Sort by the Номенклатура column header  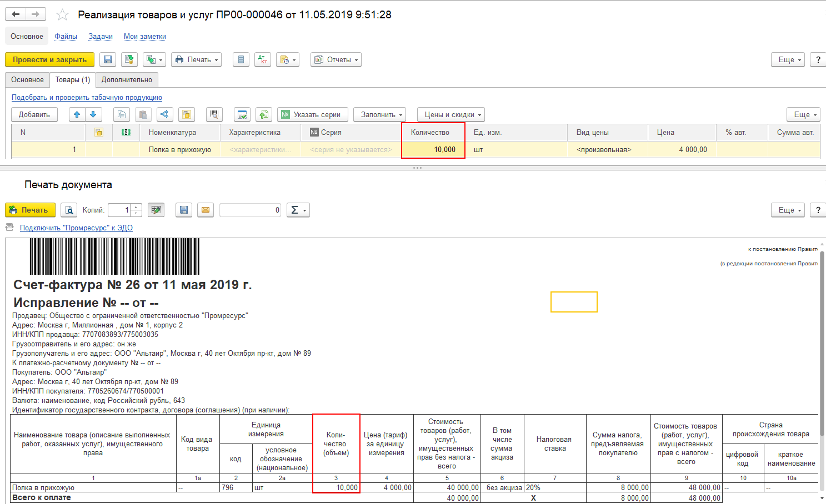click(x=180, y=132)
